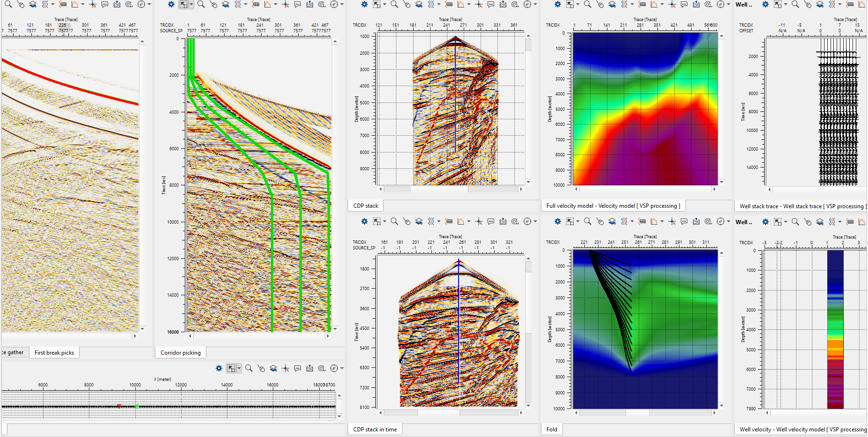Viewport: 868px width, 437px height.
Task: Toggle selection mode button in Fold panel toolbar
Action: pos(570,221)
